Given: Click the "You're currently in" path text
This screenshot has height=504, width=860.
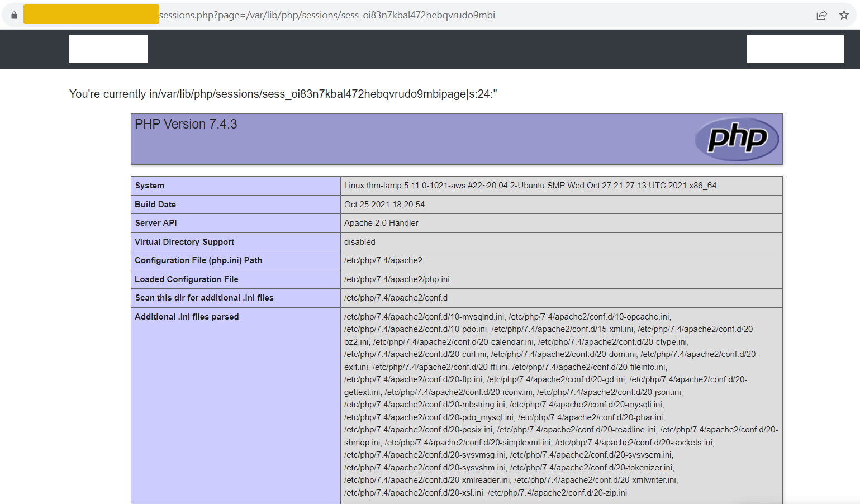Looking at the screenshot, I should (x=283, y=94).
